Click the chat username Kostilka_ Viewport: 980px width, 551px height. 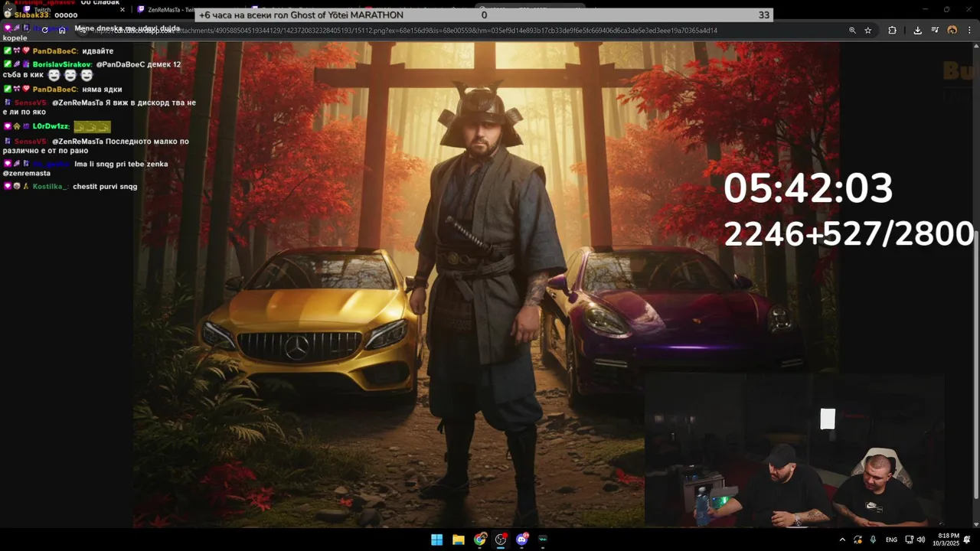(x=51, y=187)
